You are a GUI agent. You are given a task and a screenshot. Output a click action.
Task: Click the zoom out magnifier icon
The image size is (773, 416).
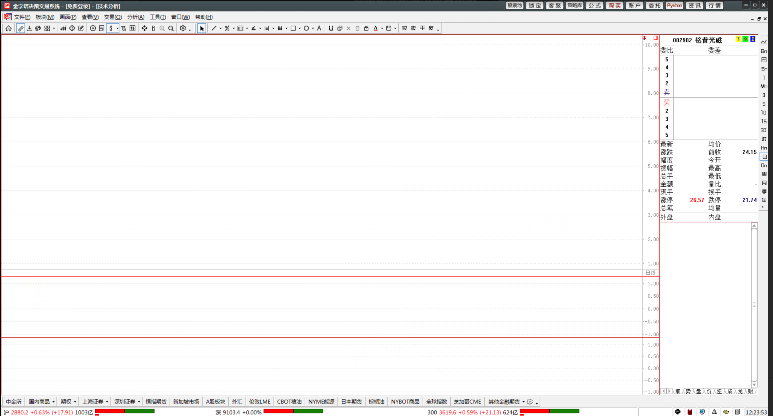coord(162,29)
